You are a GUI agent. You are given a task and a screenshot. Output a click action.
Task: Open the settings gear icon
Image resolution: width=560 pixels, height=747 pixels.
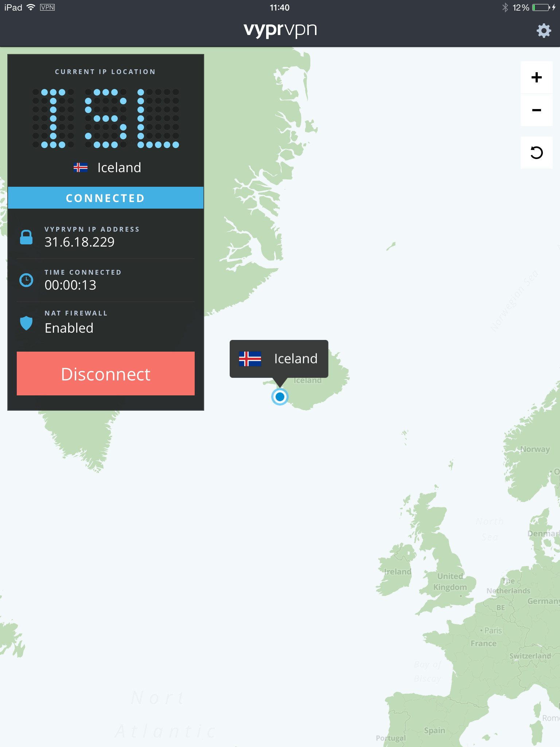(544, 31)
